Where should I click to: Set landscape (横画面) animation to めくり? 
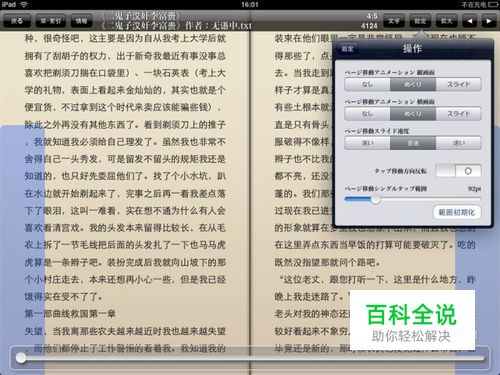pyautogui.click(x=413, y=114)
